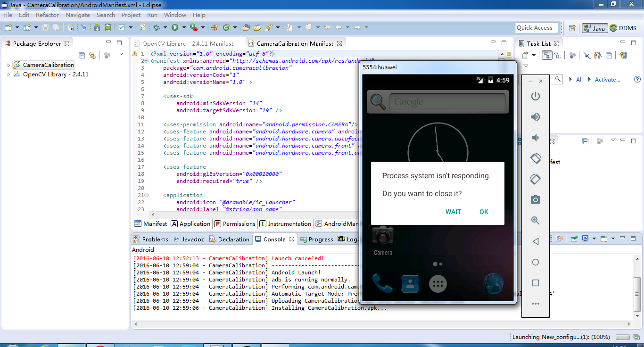The image size is (644, 347).
Task: Click the Activate... link in Task List
Action: [x=608, y=80]
